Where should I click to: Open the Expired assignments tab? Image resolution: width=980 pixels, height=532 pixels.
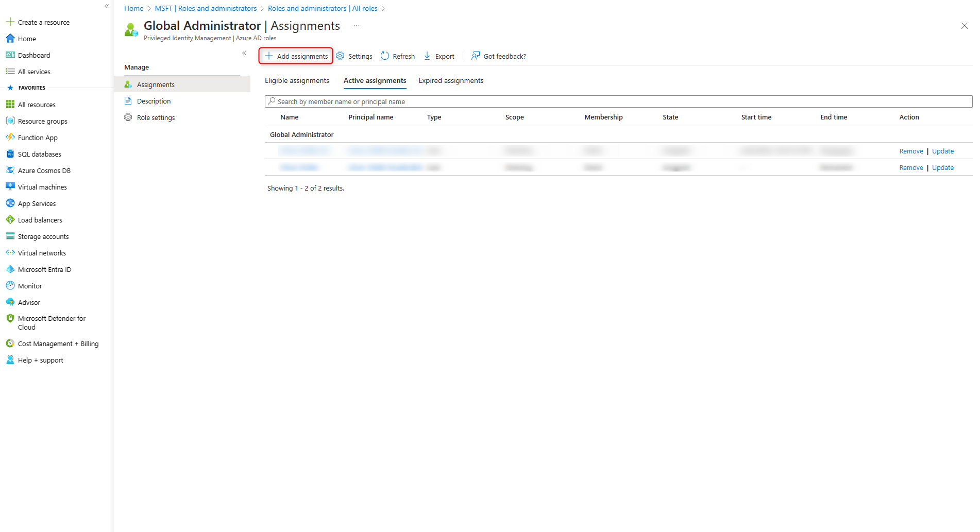450,80
